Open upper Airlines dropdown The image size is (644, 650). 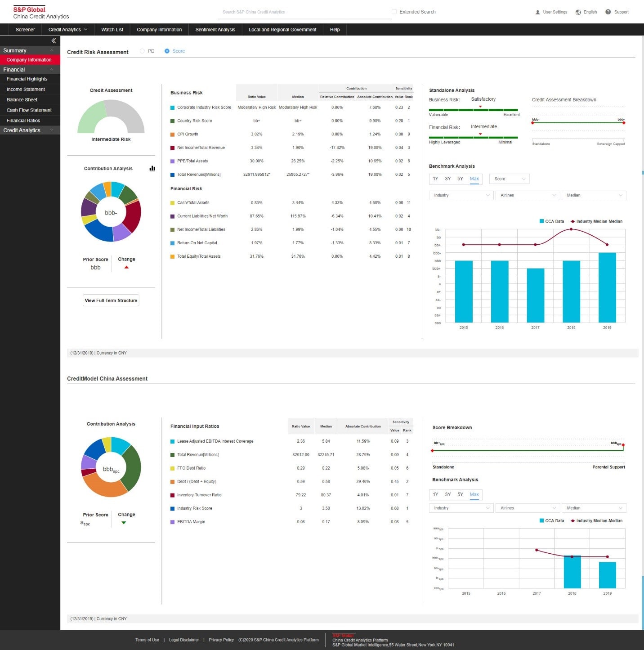[x=528, y=195]
